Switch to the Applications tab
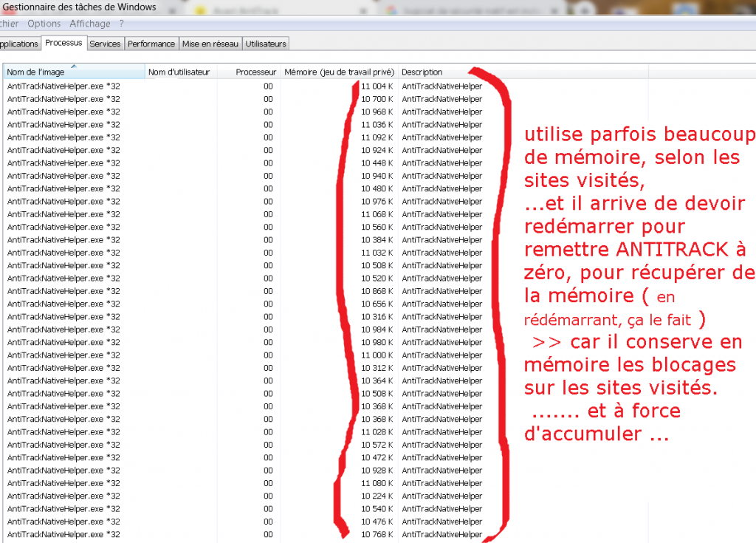756x543 pixels. [19, 44]
